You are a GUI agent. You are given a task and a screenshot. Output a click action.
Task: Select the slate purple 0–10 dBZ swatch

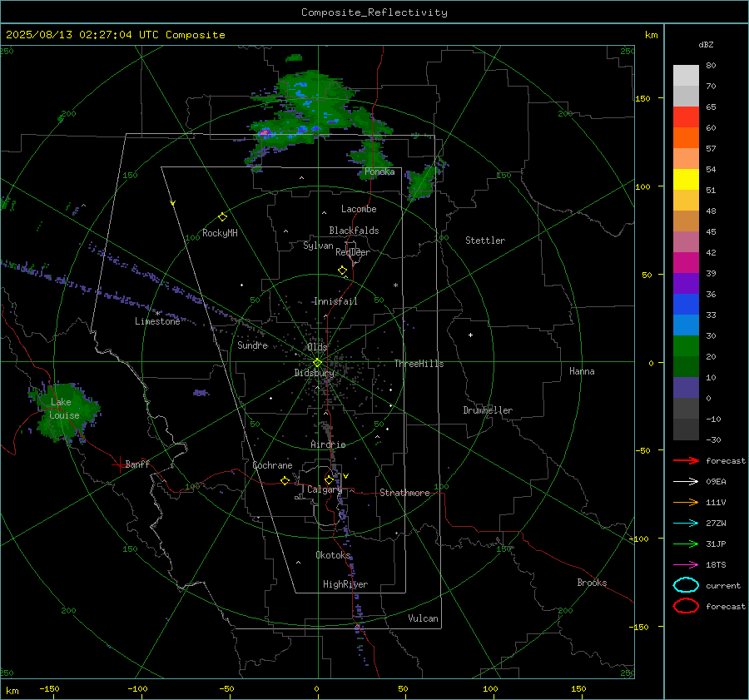click(686, 388)
